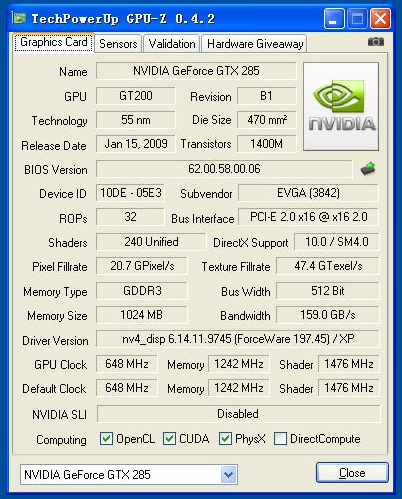Switch to the Graphics Card tab
Viewport: 402px width, 499px height.
click(x=53, y=42)
